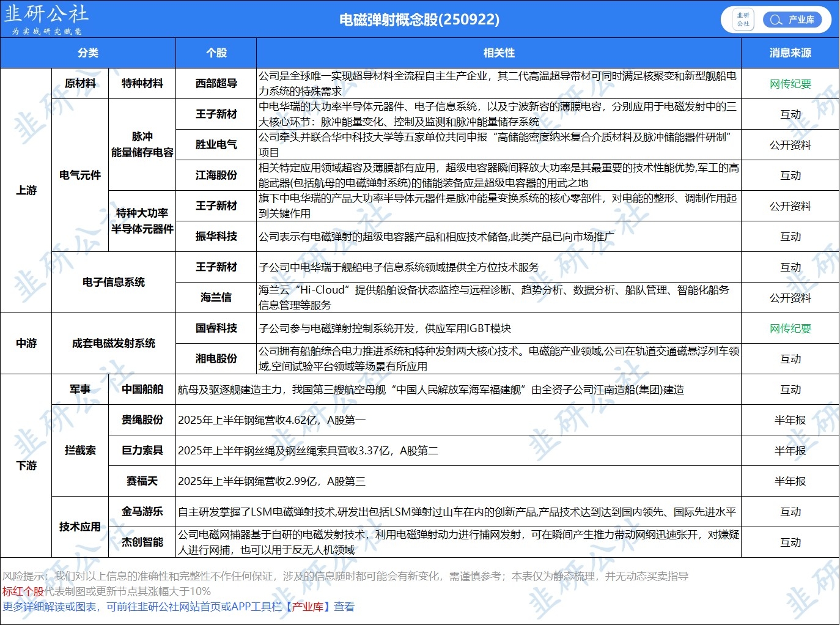Select the 杰创智能 stock cell
840x625 pixels.
tap(142, 542)
